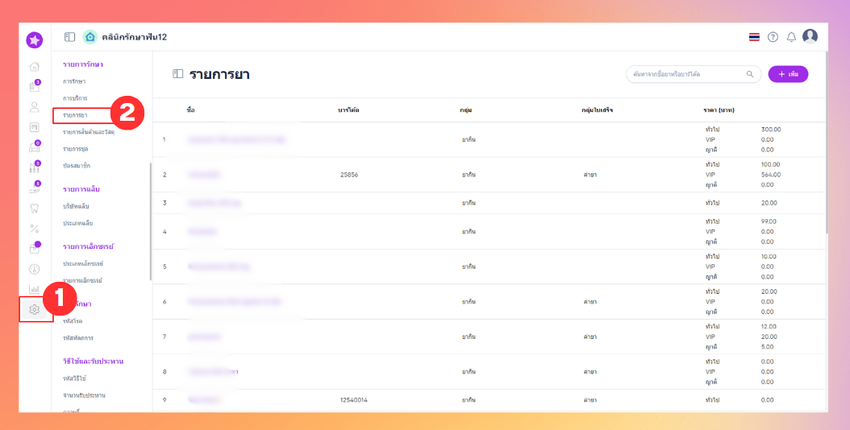This screenshot has height=430, width=850.
Task: Click the help question mark icon
Action: 773,37
